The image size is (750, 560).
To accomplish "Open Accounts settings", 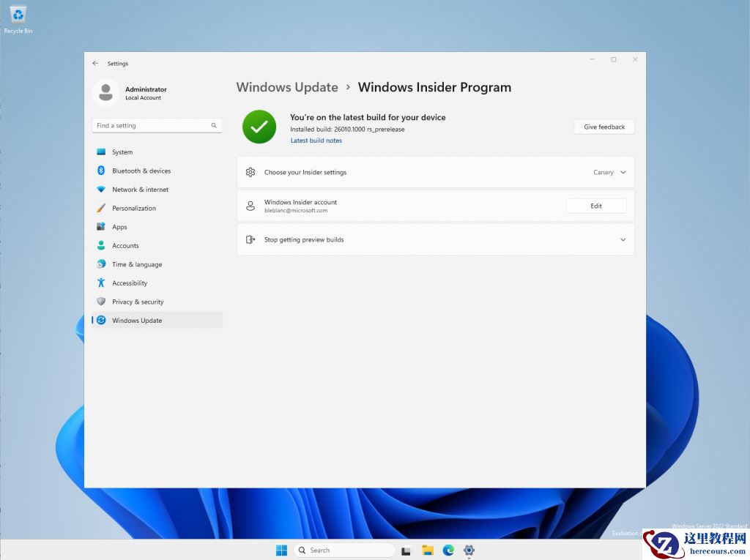I will (126, 245).
